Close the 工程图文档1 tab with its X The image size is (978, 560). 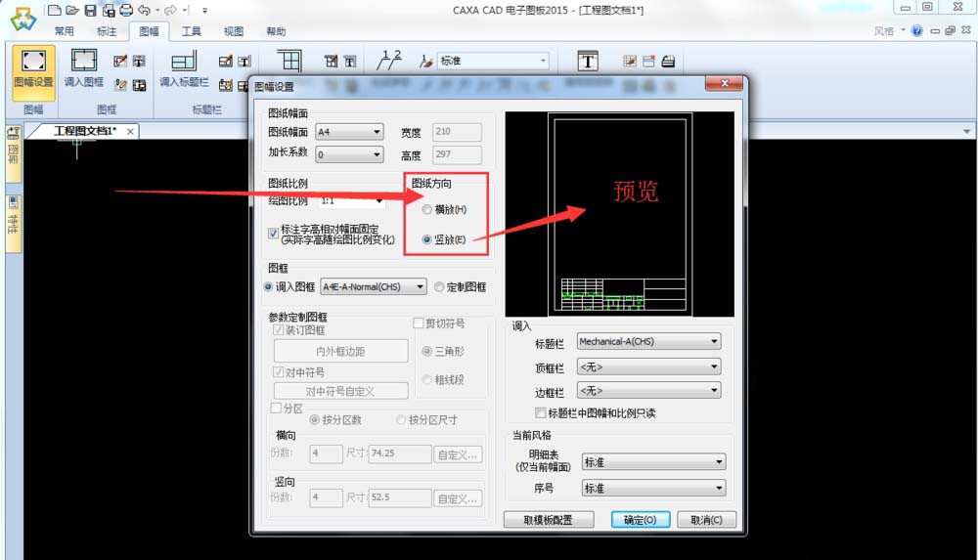[x=130, y=132]
